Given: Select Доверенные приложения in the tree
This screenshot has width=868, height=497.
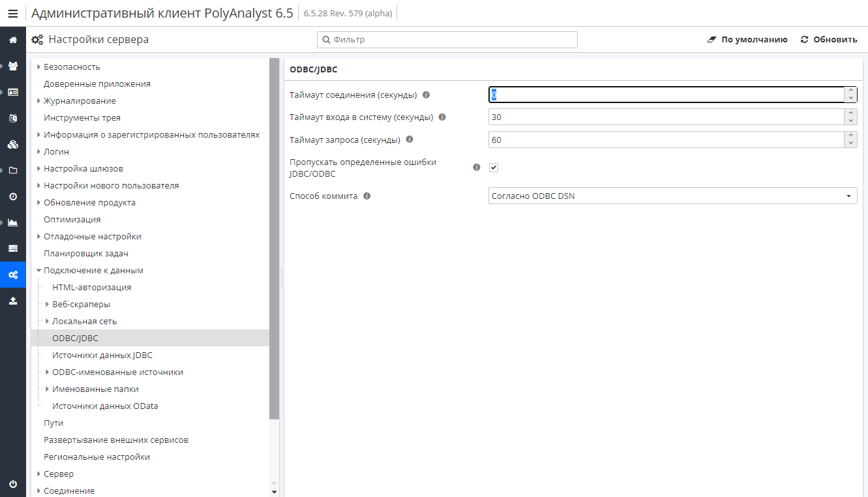Looking at the screenshot, I should (97, 83).
